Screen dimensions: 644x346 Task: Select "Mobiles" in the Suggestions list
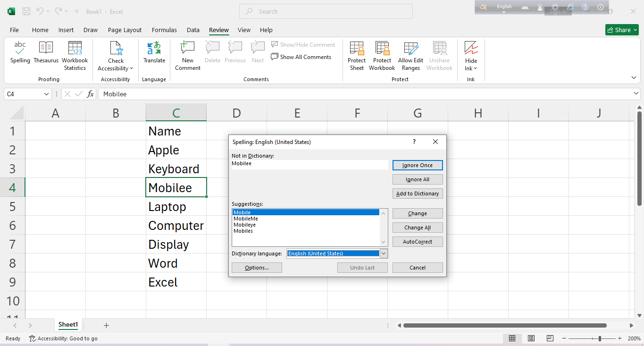[243, 231]
